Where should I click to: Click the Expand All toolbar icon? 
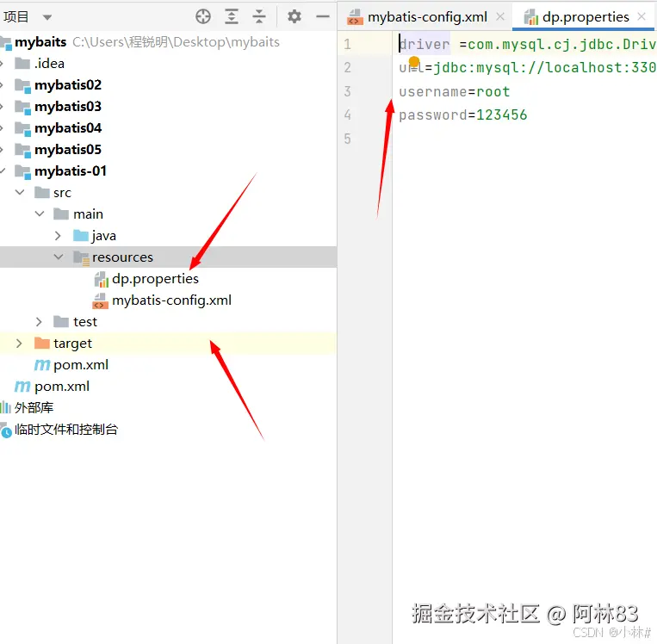[x=232, y=16]
